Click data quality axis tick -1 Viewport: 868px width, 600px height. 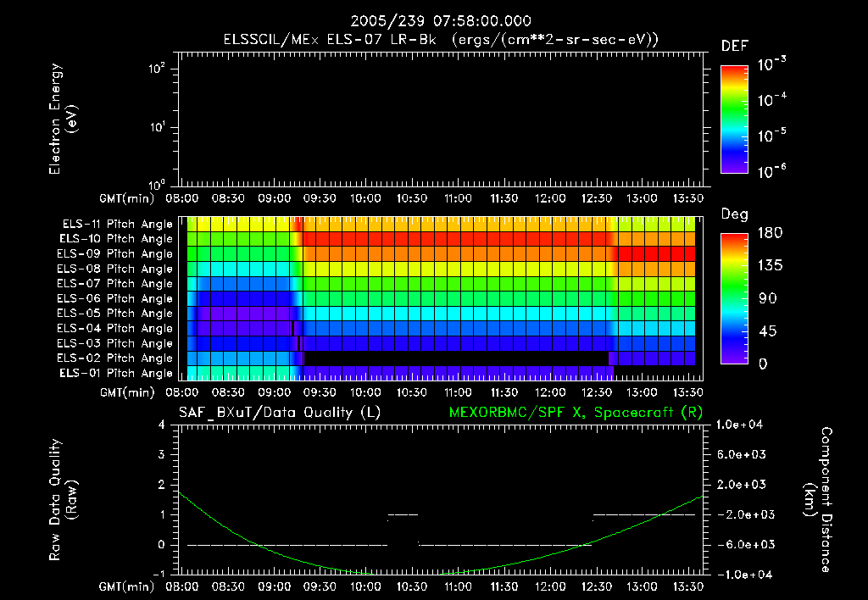(x=159, y=574)
